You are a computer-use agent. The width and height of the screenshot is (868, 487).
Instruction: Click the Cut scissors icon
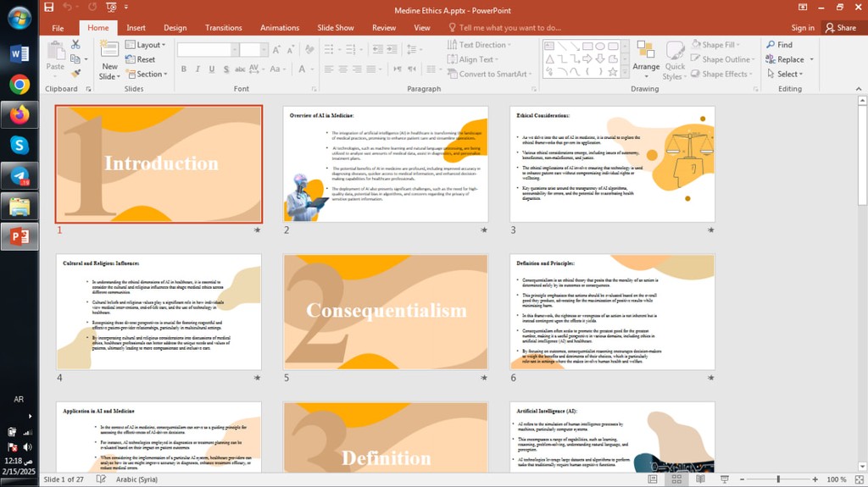click(x=75, y=44)
